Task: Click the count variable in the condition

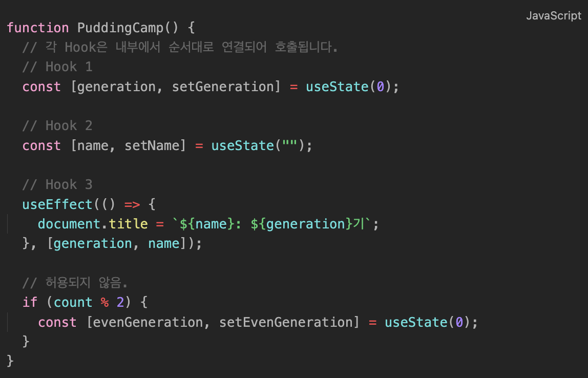Action: pyautogui.click(x=73, y=302)
